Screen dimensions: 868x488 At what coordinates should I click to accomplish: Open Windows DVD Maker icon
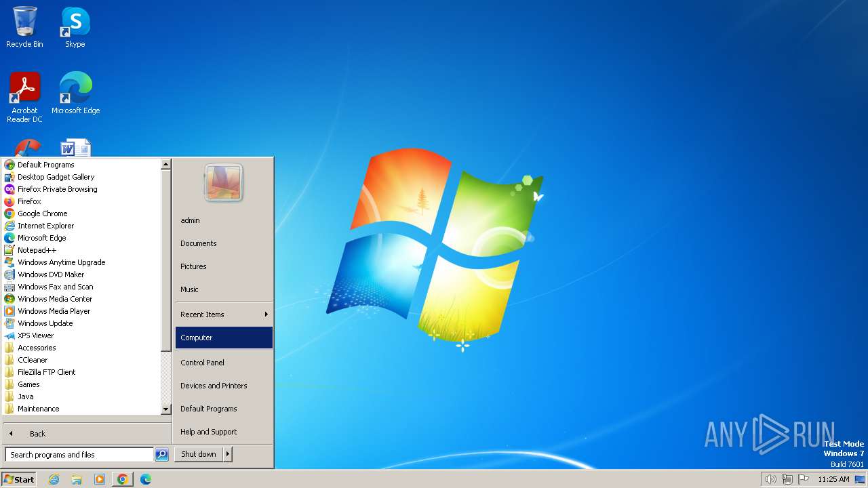[x=9, y=274]
